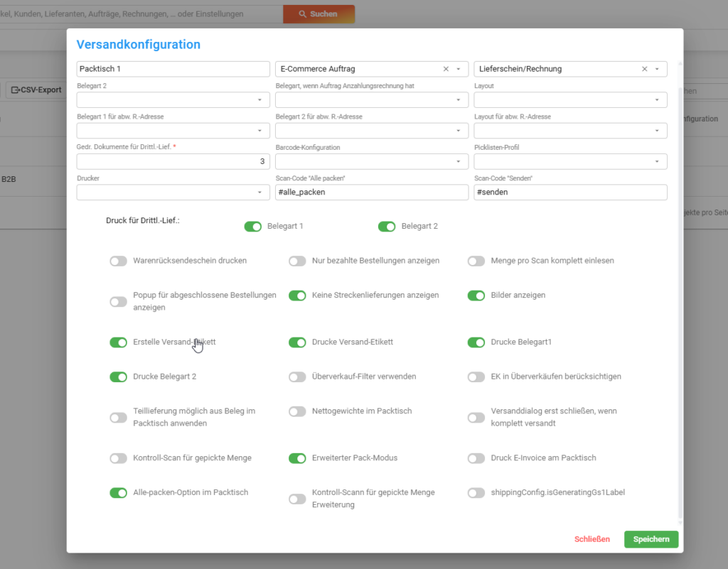Enable Druck E-Invoice am Packtisch
This screenshot has width=728, height=569.
point(476,459)
